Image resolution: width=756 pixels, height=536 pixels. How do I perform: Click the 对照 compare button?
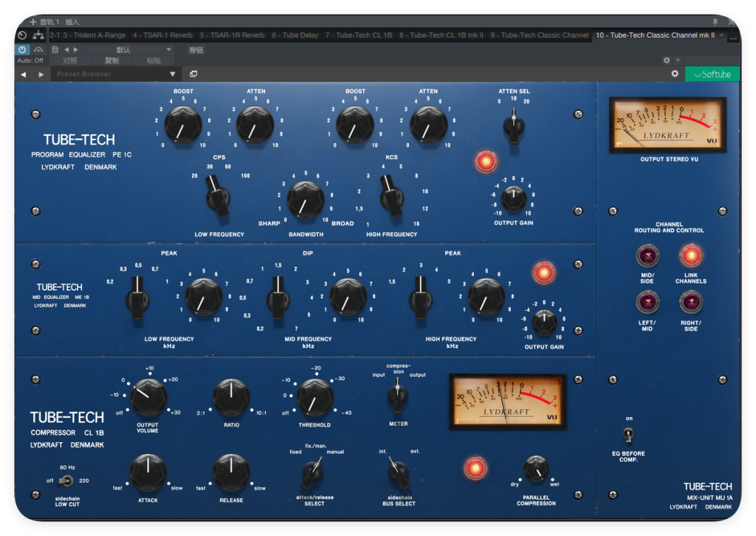(70, 61)
